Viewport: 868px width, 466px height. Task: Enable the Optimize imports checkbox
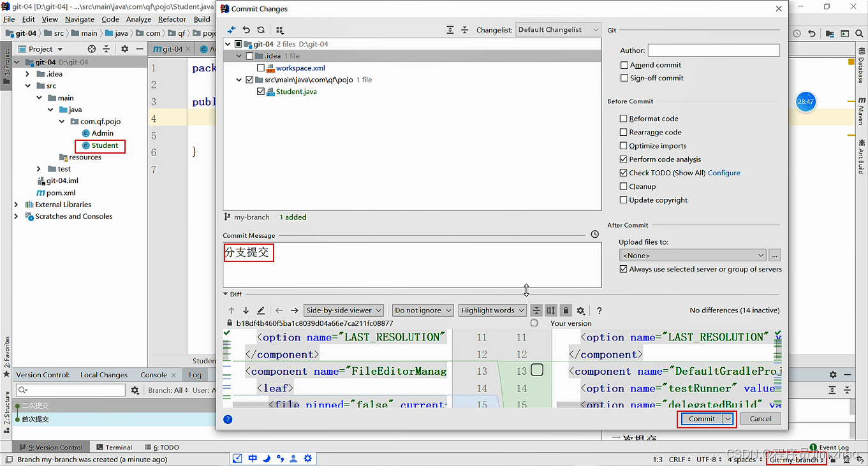click(x=624, y=146)
